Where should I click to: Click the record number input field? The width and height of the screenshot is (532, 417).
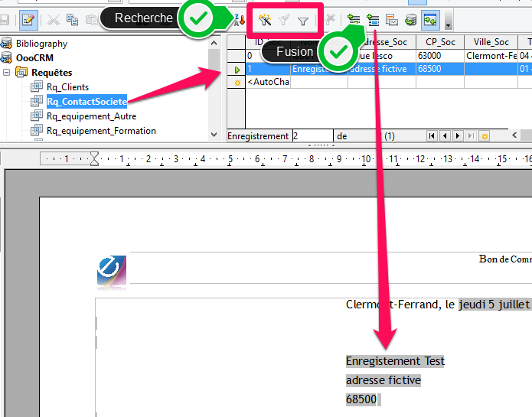[312, 136]
